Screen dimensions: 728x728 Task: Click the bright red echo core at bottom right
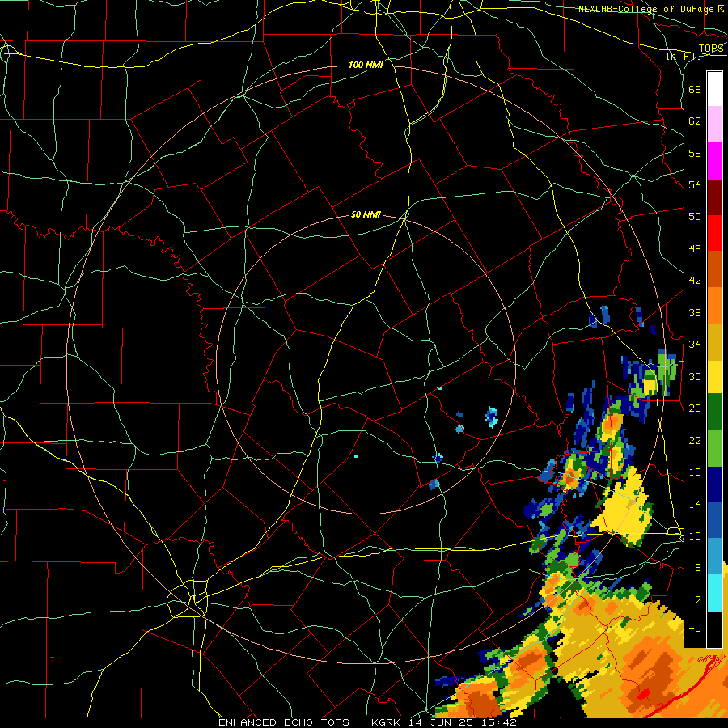643,695
